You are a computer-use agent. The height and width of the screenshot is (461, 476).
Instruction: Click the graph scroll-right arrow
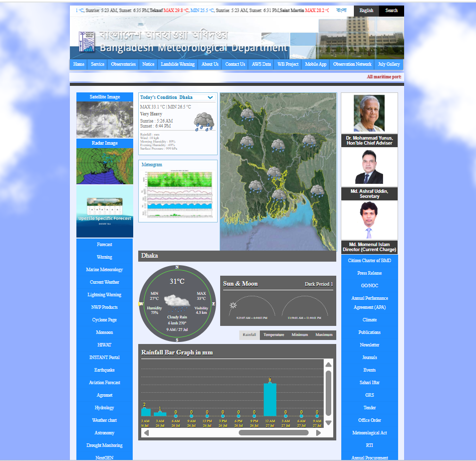(318, 433)
